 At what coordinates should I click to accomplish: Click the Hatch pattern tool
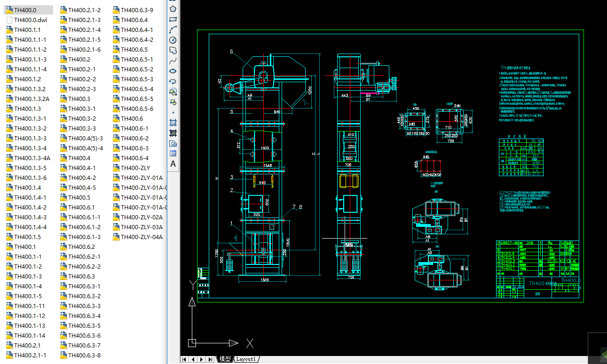173,123
